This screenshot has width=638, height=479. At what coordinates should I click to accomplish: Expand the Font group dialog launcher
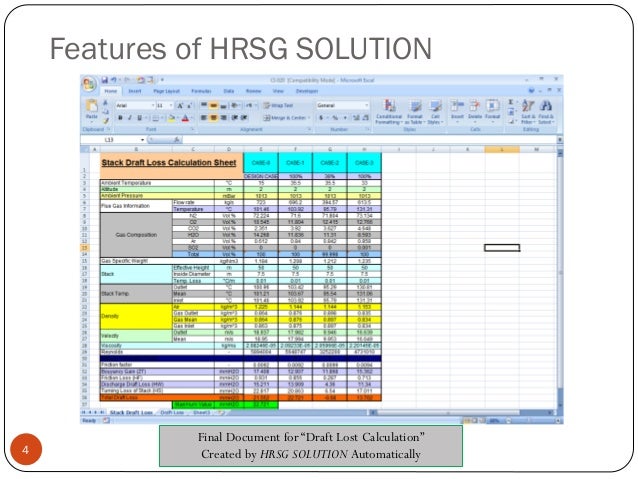(192, 129)
